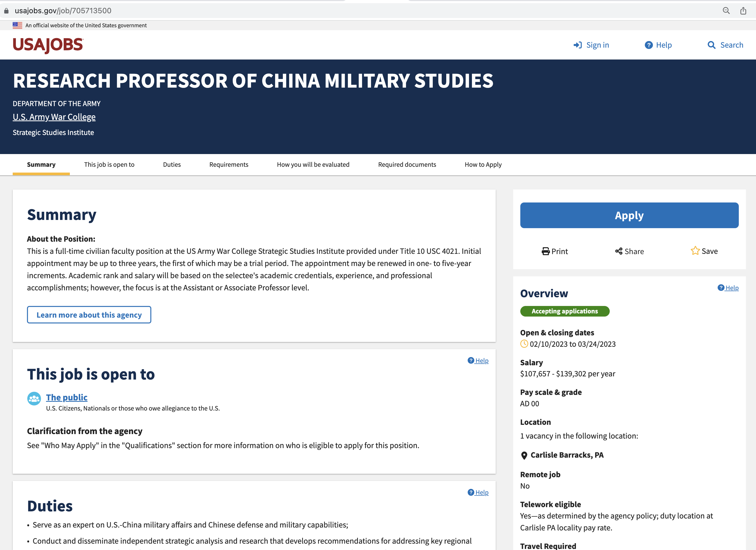Click Strategic Studies Institute text
The image size is (756, 550).
[53, 132]
